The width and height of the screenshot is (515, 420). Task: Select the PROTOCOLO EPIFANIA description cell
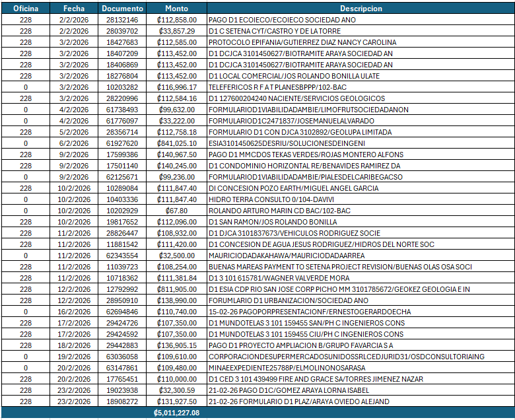pos(360,42)
